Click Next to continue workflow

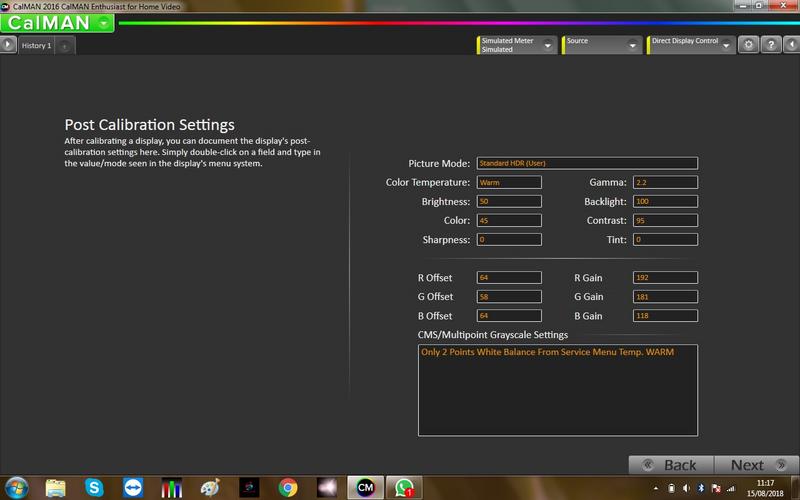coord(757,465)
